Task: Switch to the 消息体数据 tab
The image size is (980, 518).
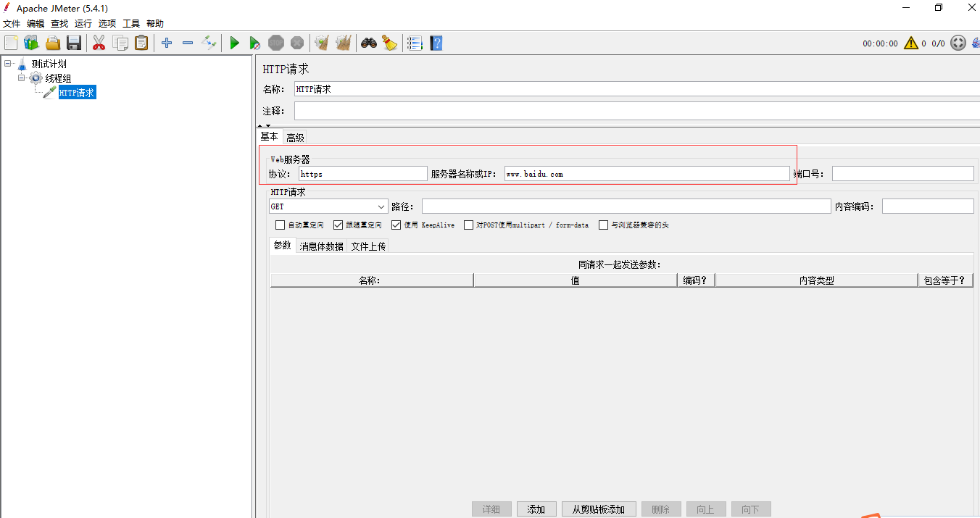Action: (322, 246)
